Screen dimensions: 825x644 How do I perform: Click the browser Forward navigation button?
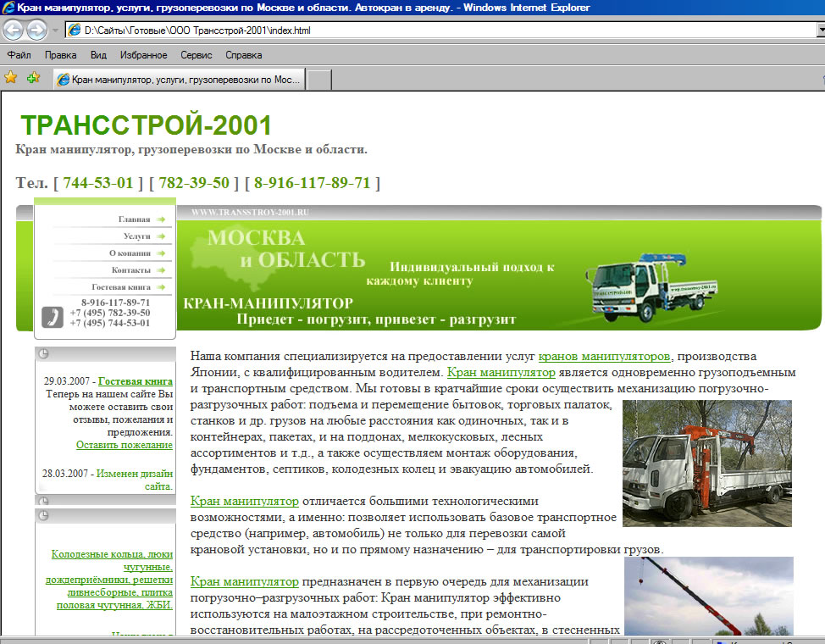tap(36, 30)
